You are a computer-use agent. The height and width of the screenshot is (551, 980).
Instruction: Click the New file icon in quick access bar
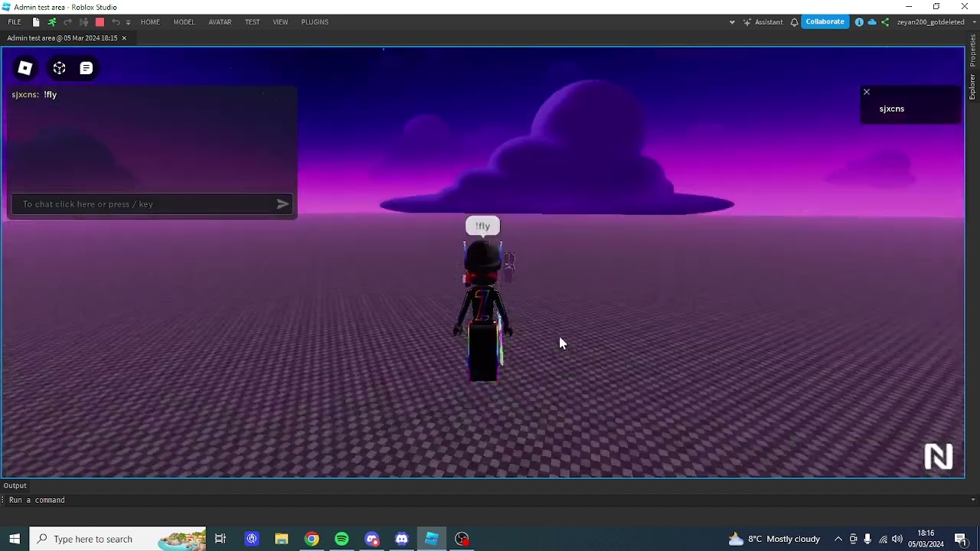36,22
